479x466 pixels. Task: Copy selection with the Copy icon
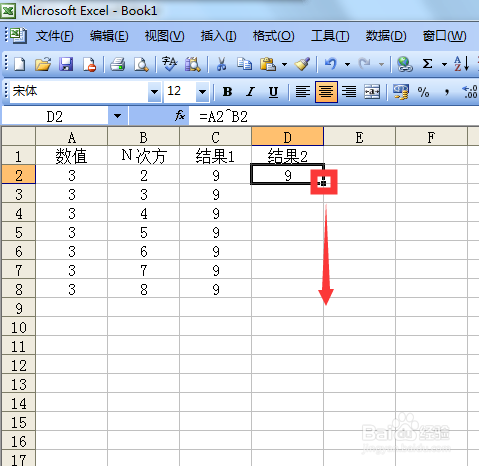coord(244,63)
